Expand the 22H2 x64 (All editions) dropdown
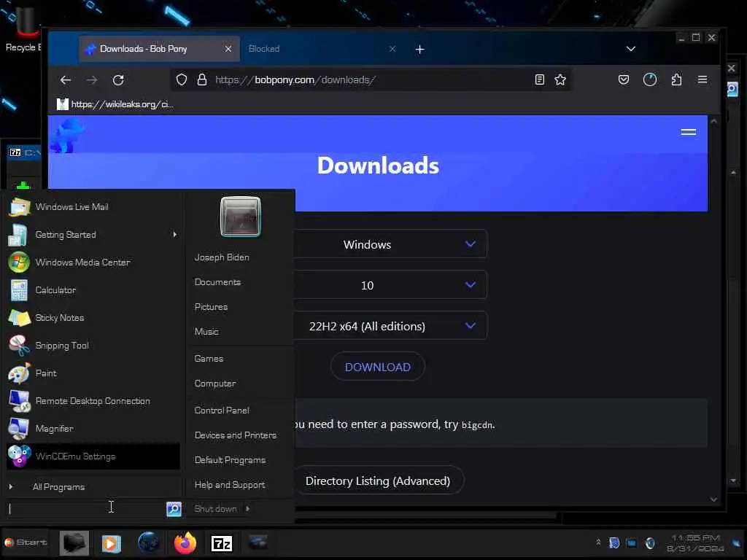747x560 pixels. (x=391, y=326)
